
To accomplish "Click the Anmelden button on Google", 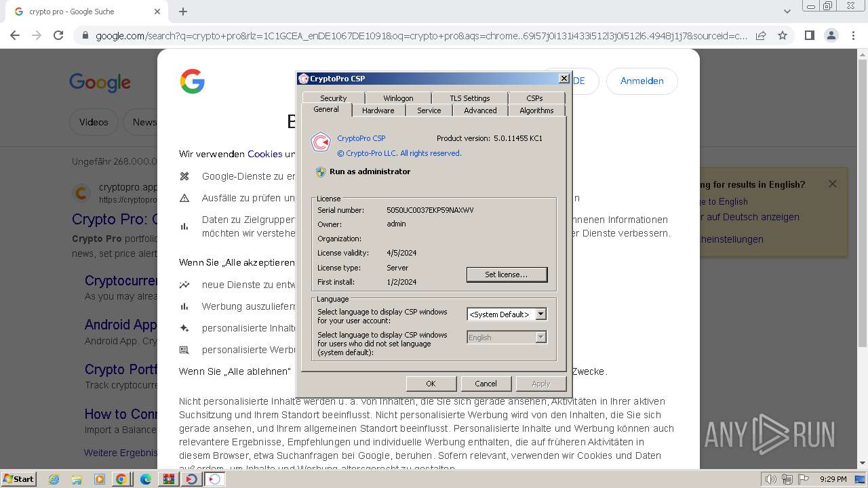I will pos(642,81).
